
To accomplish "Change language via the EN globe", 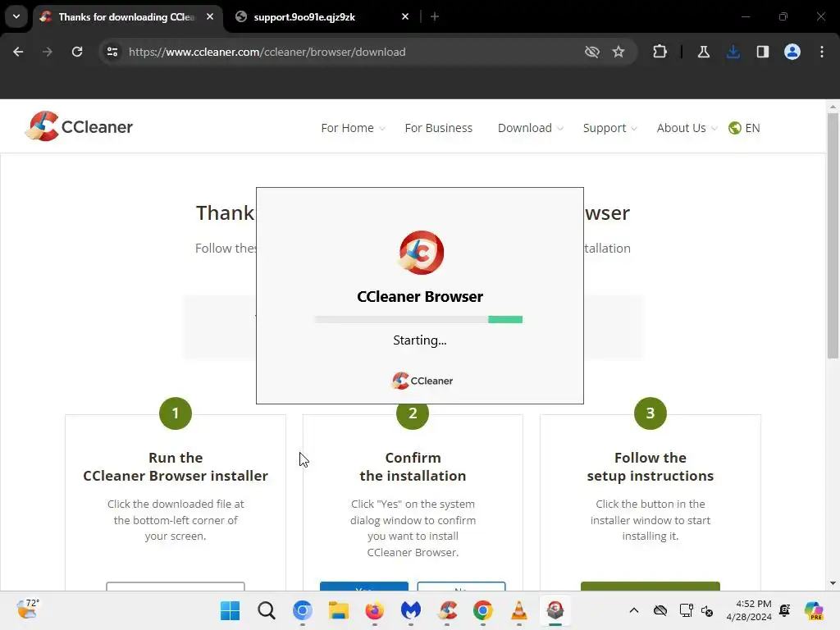I will tap(744, 128).
